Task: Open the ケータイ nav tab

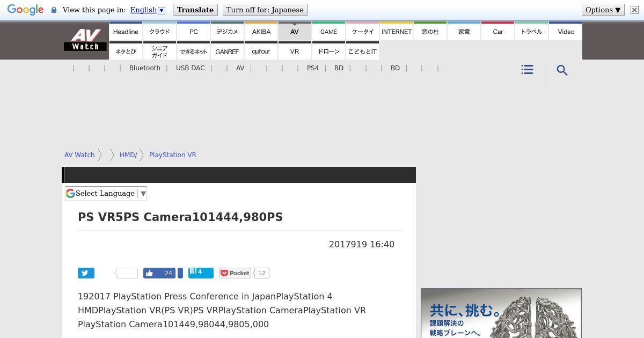Action: click(x=363, y=31)
